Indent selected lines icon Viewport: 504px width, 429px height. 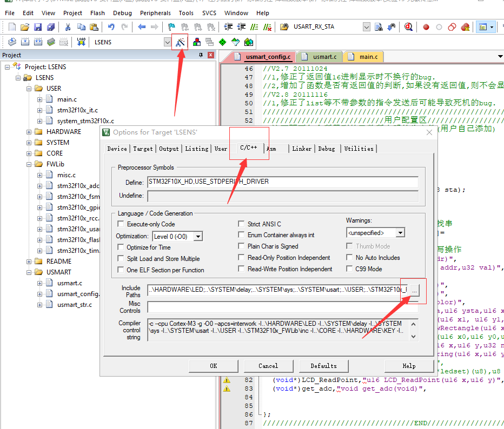pos(228,27)
